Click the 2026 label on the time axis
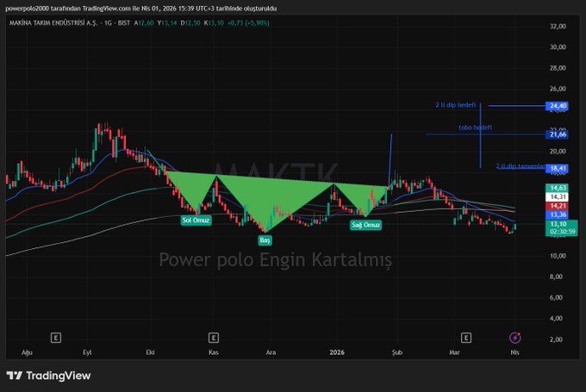 click(x=337, y=352)
